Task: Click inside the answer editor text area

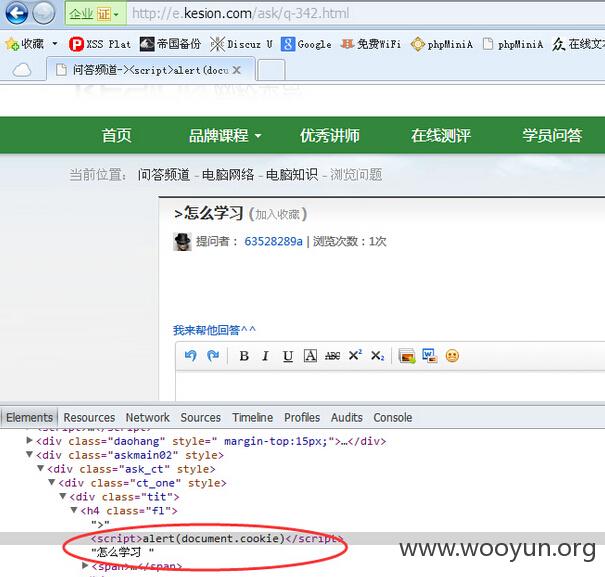Action: click(390, 386)
